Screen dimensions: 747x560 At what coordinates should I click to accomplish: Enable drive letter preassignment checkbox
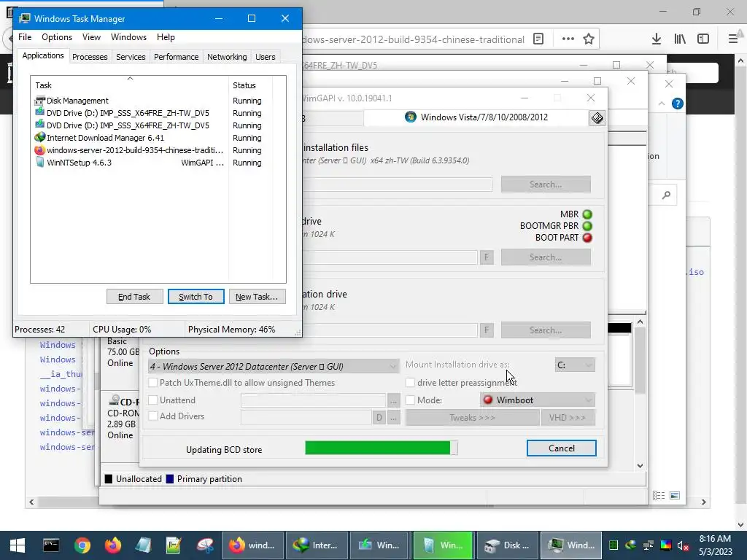coord(410,382)
